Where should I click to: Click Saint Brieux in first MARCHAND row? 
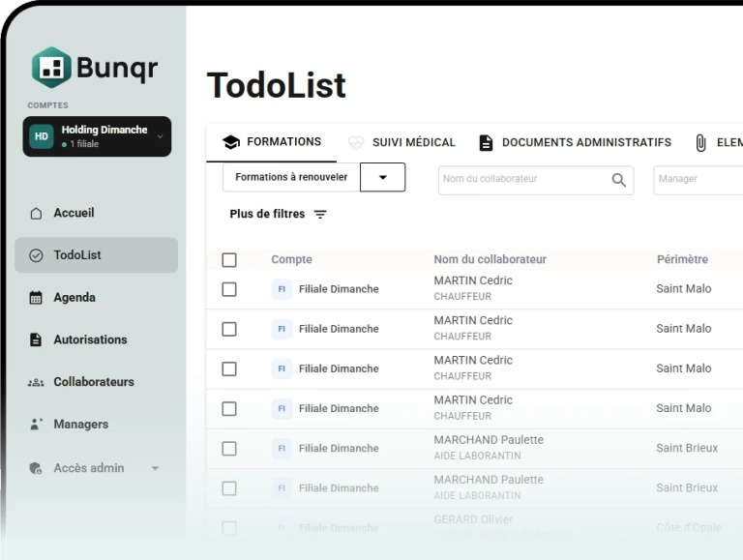pyautogui.click(x=687, y=448)
